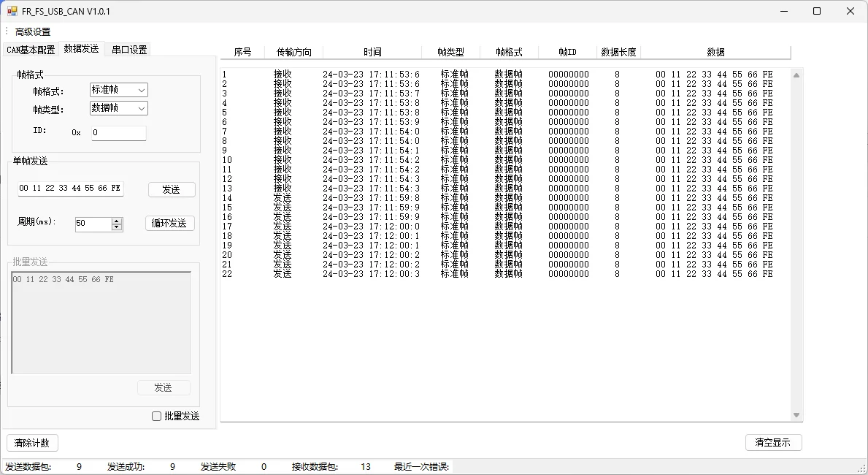Open the 串口设置 tab
Image resolution: width=868 pixels, height=475 pixels.
[x=129, y=50]
